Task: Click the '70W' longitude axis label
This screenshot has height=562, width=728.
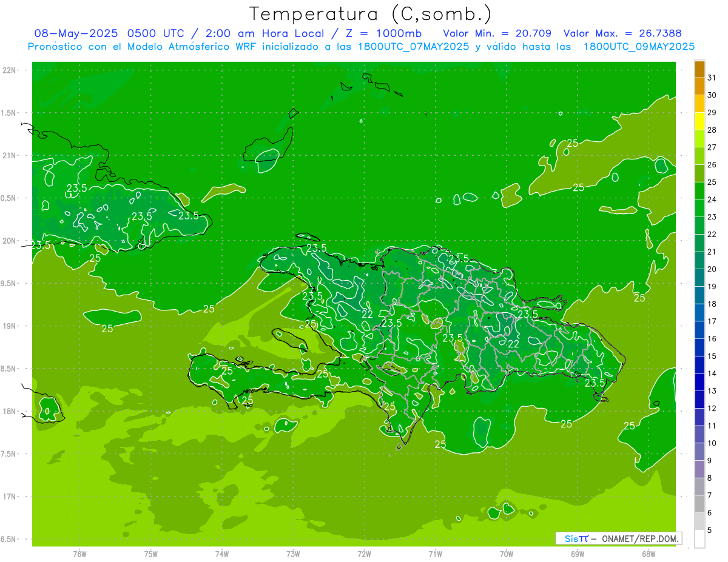Action: tap(507, 554)
